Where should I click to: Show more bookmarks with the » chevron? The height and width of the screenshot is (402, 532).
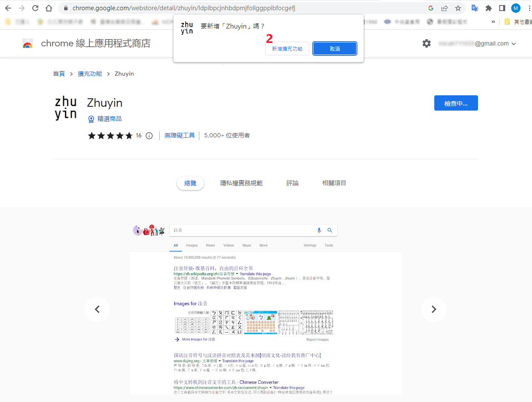493,22
